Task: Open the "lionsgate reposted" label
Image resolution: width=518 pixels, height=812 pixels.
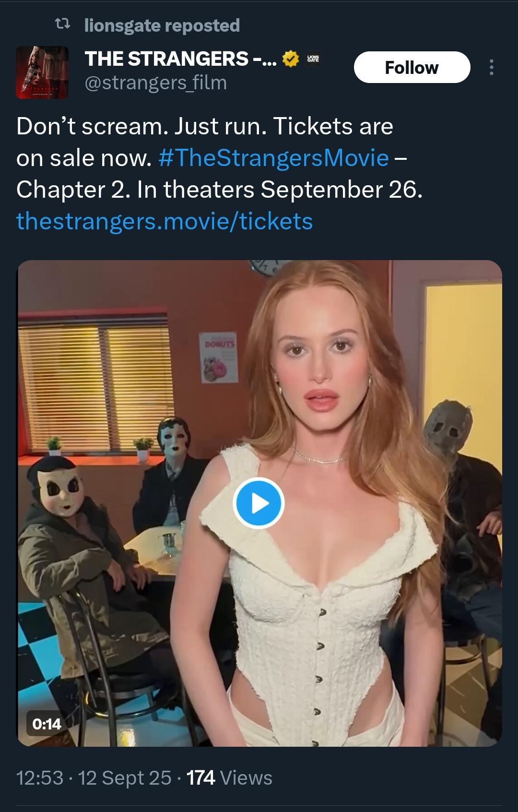Action: point(162,25)
